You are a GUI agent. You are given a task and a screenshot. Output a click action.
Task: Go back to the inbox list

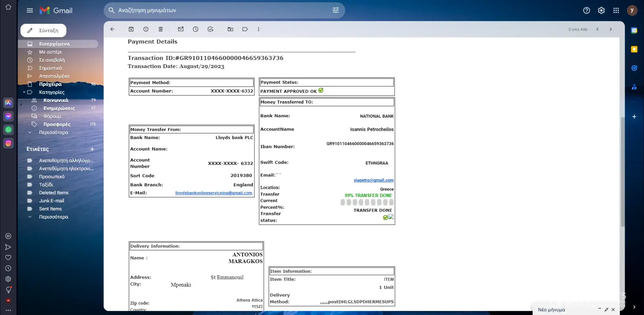[112, 29]
